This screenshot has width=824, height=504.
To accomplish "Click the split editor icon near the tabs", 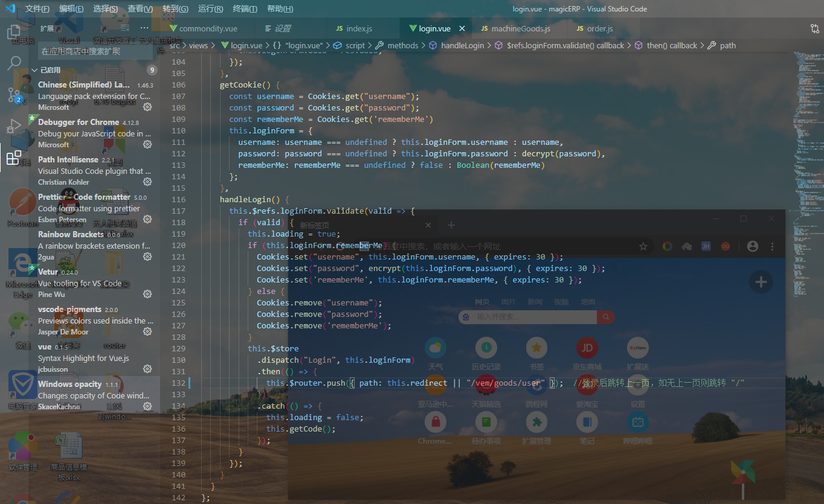I will tap(816, 28).
